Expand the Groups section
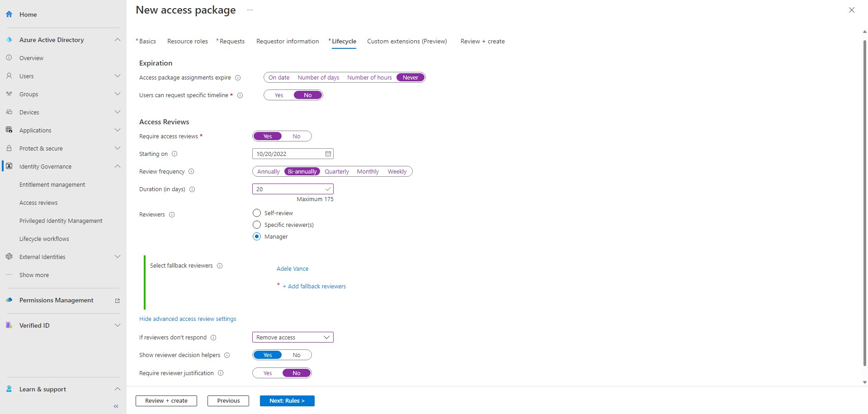 click(118, 94)
